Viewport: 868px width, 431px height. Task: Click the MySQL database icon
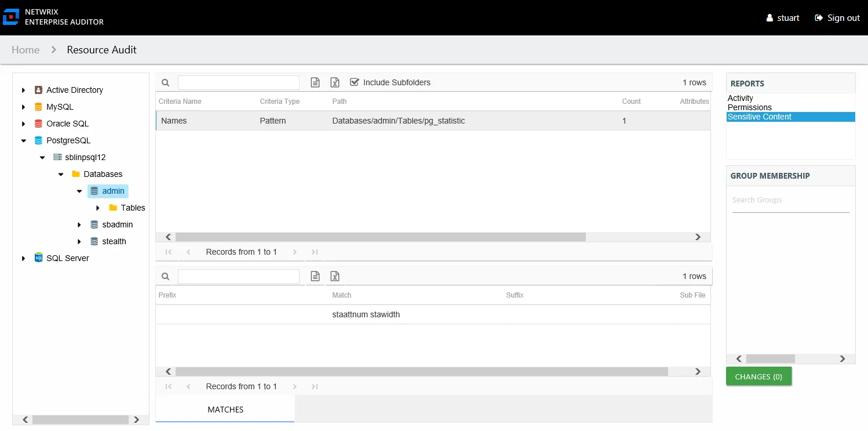[x=38, y=107]
